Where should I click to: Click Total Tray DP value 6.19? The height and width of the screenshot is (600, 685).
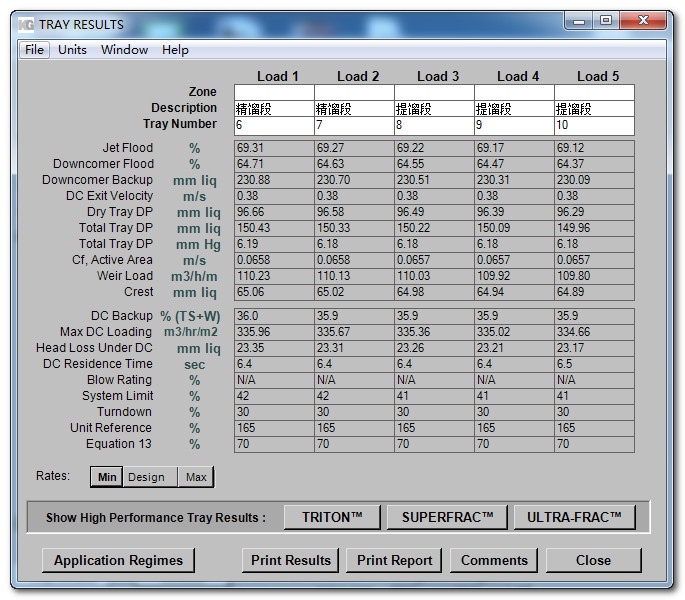pos(274,244)
